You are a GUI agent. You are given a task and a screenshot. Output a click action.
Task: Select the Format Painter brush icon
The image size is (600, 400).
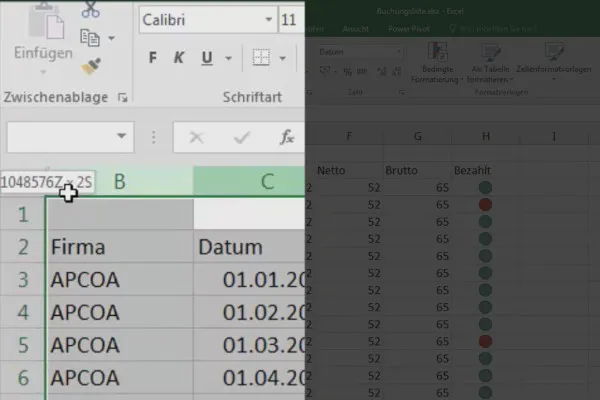(91, 67)
